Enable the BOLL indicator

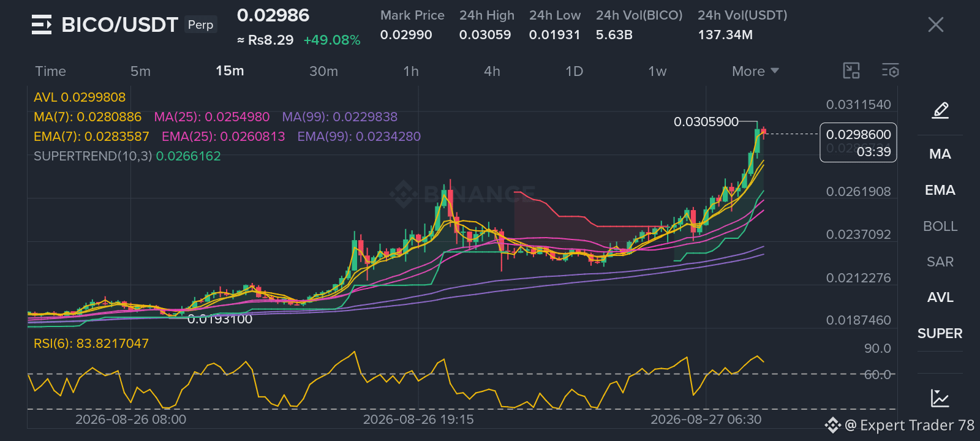[x=940, y=226]
